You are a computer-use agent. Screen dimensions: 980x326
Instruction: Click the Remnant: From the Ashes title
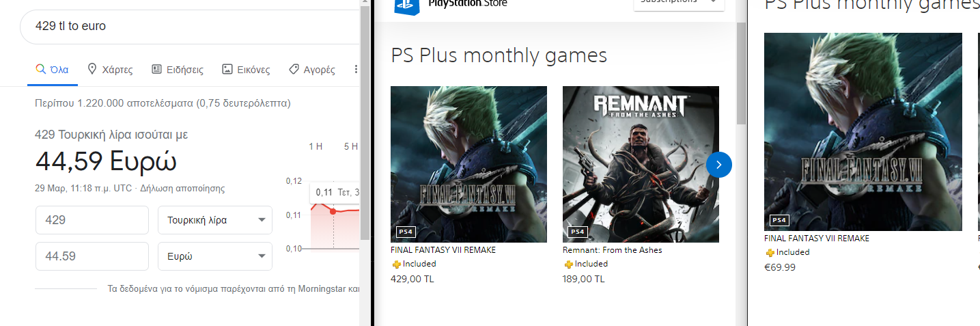613,250
